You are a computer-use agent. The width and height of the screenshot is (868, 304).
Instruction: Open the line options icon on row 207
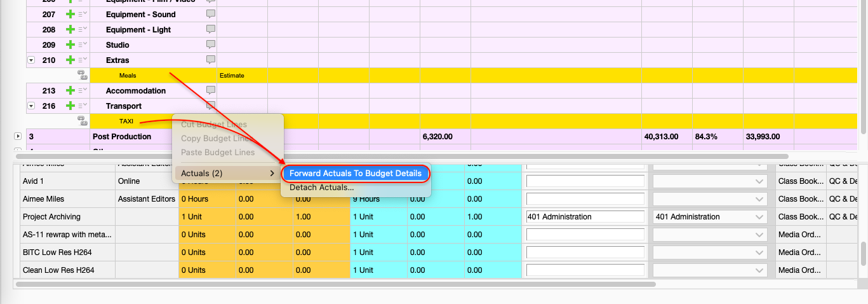(x=83, y=14)
